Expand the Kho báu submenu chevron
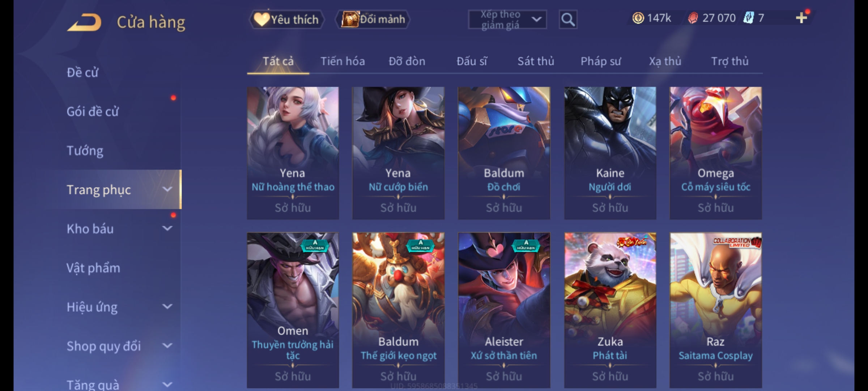This screenshot has width=868, height=391. pos(167,228)
